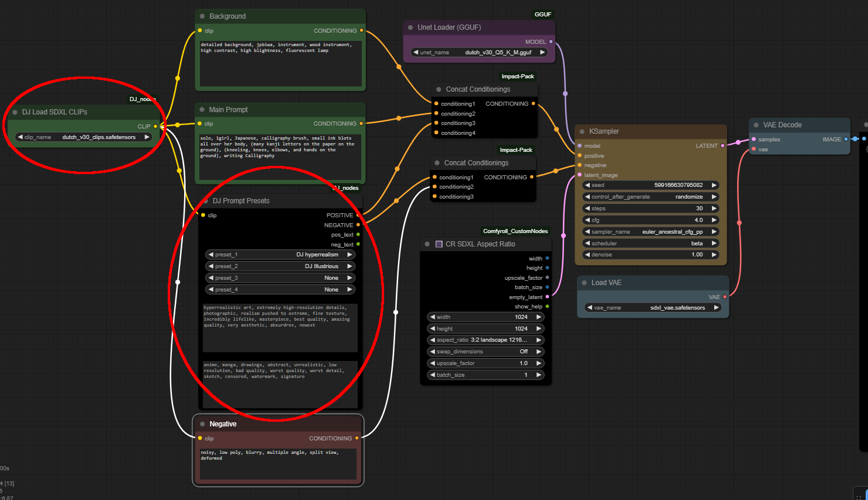This screenshot has height=500, width=868.
Task: Toggle swap_dimensions Off setting
Action: [486, 352]
